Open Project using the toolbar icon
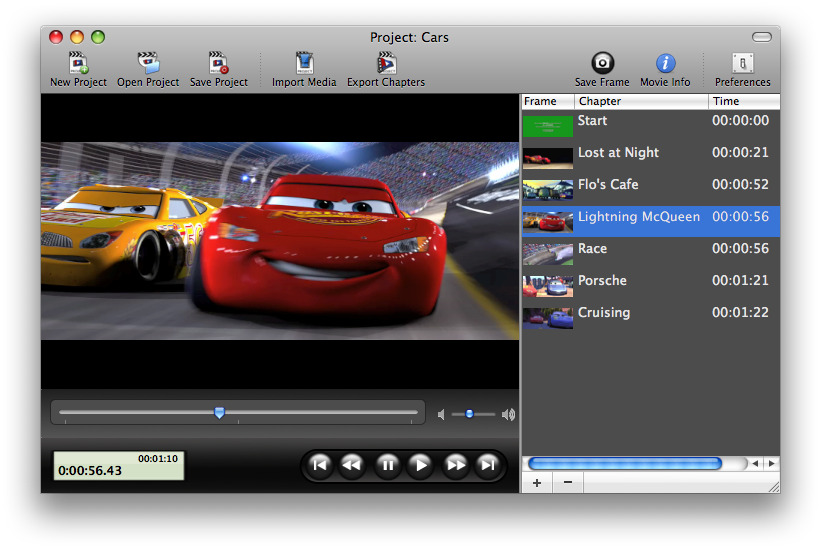821x549 pixels. [148, 69]
